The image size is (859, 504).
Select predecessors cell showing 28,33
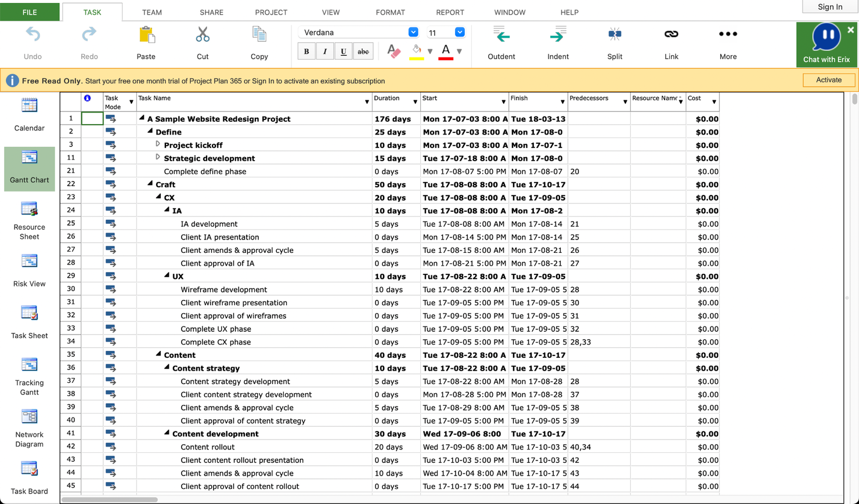[x=598, y=342]
